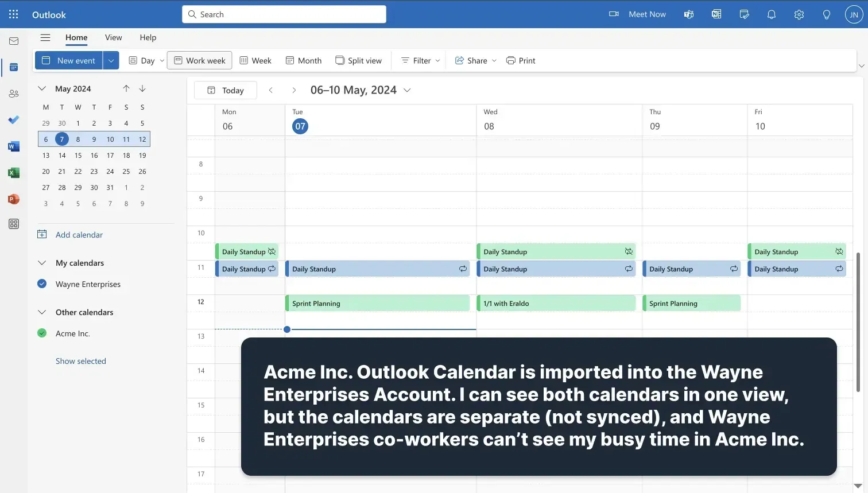The width and height of the screenshot is (868, 493).
Task: Open Microsoft Teams from the top bar
Action: click(688, 14)
